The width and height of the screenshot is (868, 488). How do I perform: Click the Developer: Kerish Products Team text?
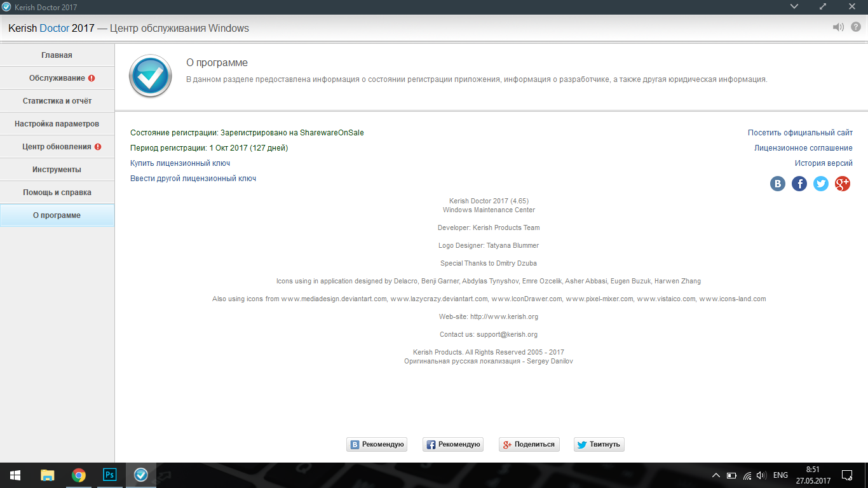[x=489, y=227]
